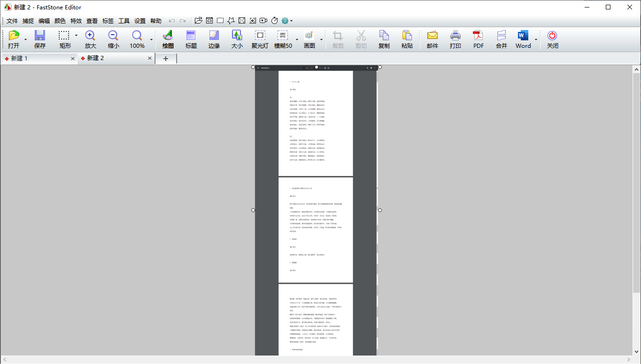This screenshot has width=641, height=364.
Task: Add a new tab with plus button
Action: pos(166,58)
